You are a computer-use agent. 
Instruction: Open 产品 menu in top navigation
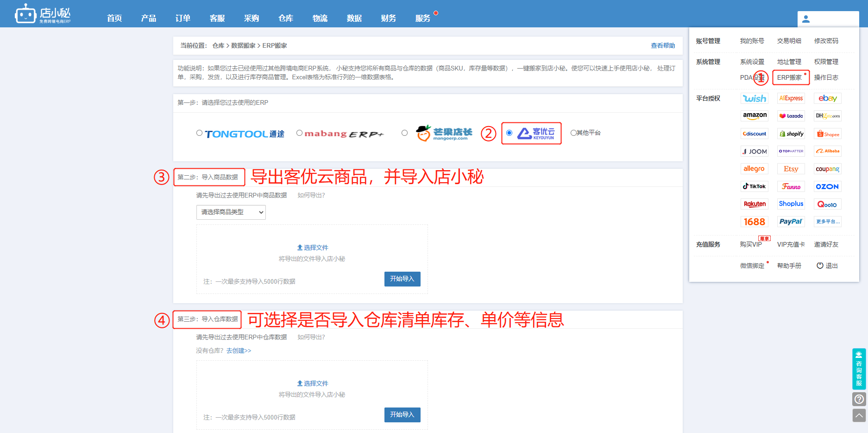(x=149, y=18)
